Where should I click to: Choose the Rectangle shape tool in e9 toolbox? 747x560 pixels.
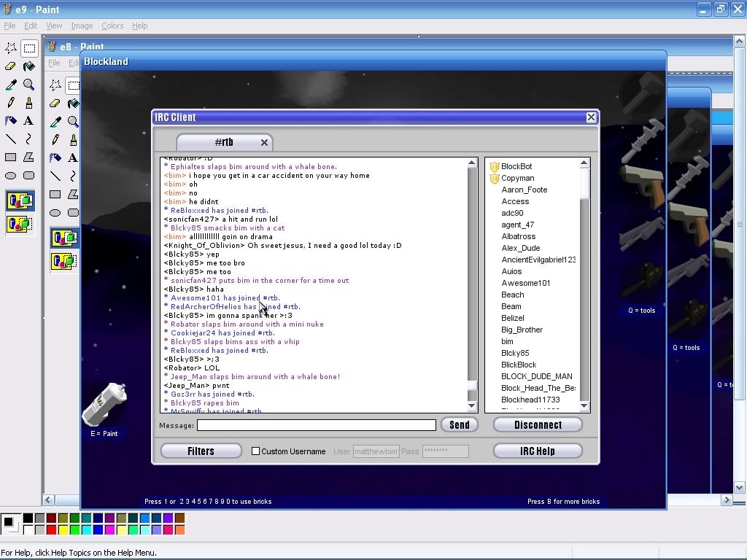[10, 157]
